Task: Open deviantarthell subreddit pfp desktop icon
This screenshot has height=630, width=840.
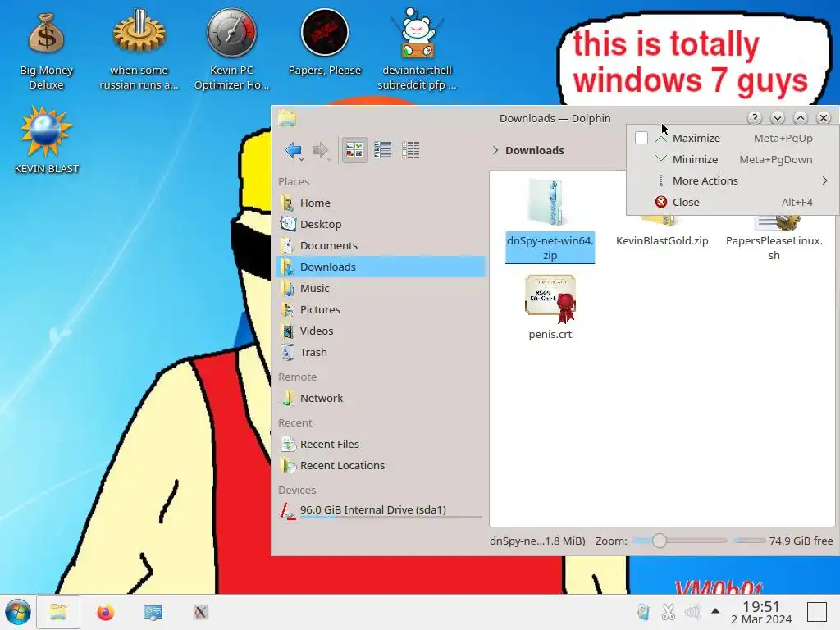Action: pos(418,50)
